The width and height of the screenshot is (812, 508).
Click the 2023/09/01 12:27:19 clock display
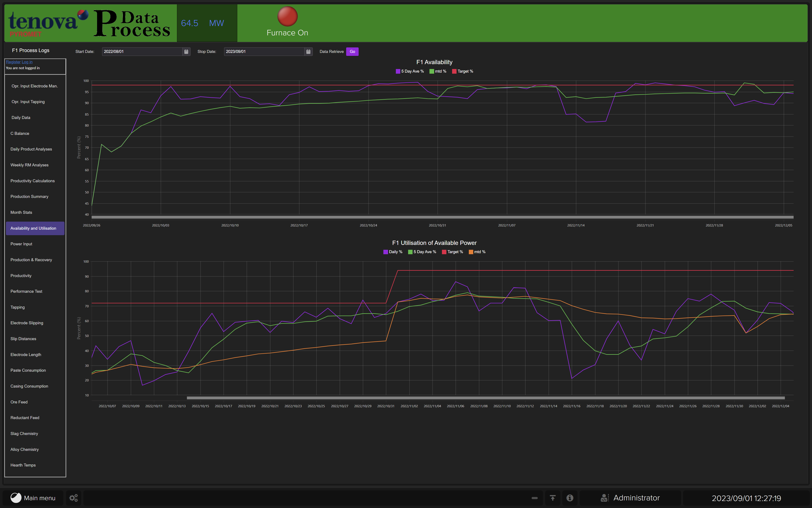[746, 498]
